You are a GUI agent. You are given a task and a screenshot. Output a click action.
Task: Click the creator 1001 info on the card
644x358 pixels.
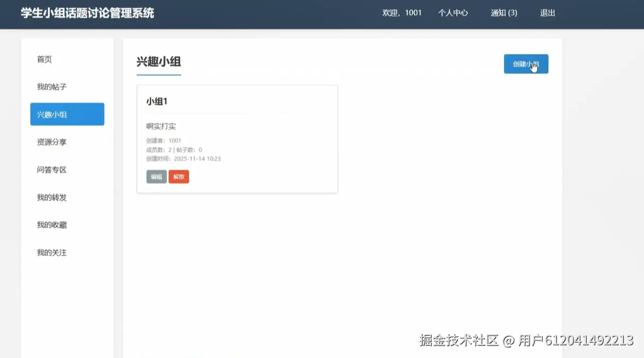tap(164, 140)
